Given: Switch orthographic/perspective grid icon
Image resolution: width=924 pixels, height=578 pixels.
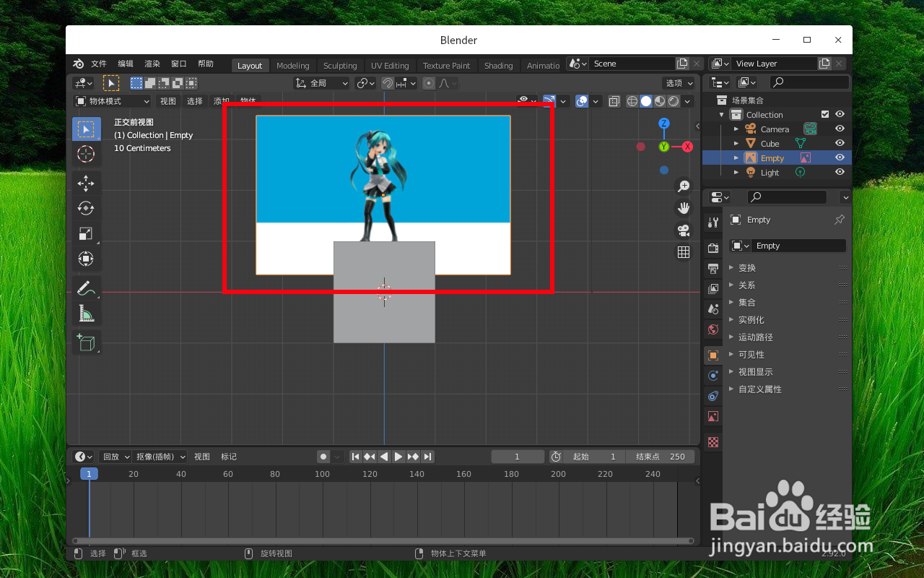Looking at the screenshot, I should (683, 251).
